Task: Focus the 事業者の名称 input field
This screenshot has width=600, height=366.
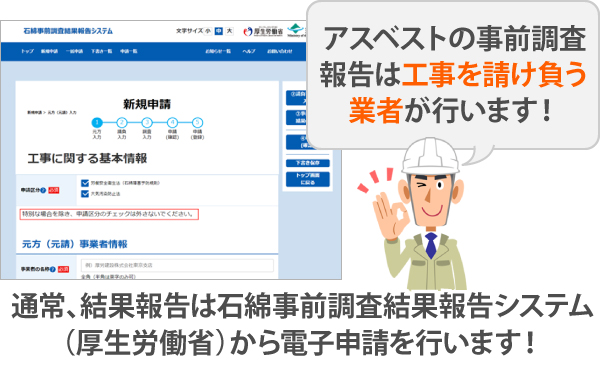Action: click(177, 265)
